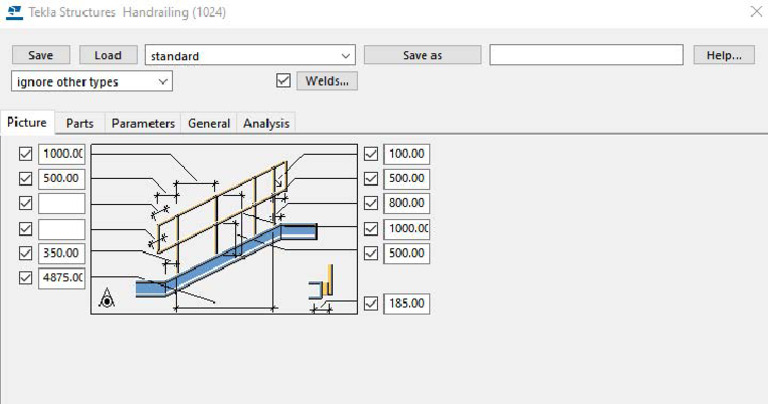Toggle checkbox next to 350.00 field

(25, 253)
